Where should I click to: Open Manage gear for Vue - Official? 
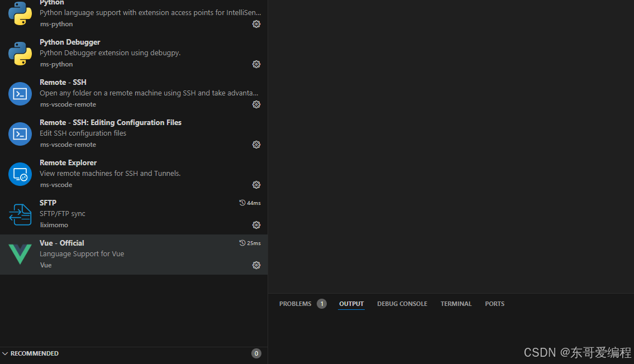(x=256, y=265)
